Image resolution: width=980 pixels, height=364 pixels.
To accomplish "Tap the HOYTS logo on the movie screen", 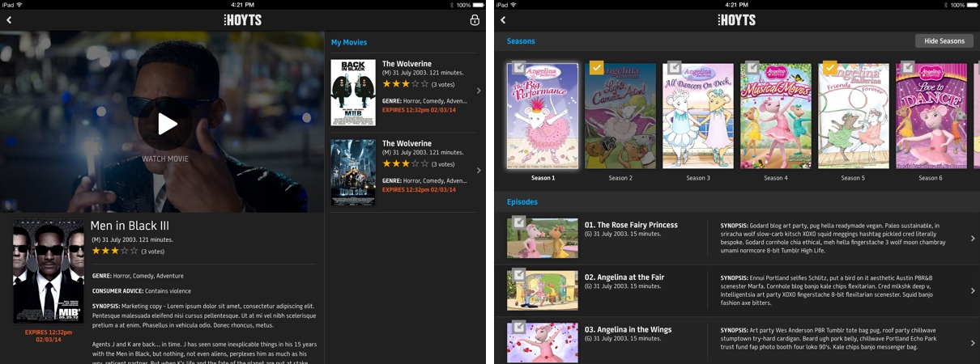I will [x=243, y=20].
